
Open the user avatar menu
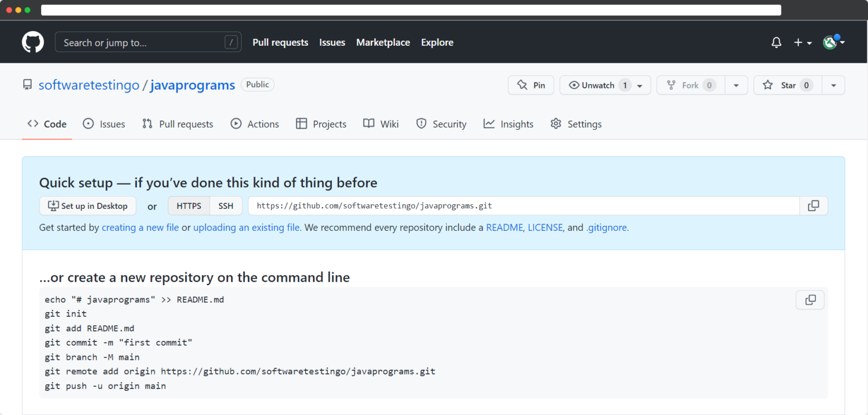pos(833,42)
